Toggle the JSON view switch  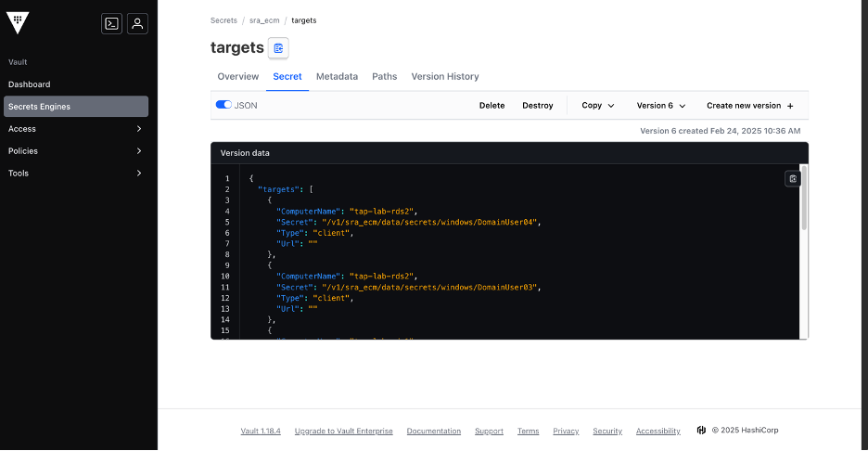[x=223, y=105]
